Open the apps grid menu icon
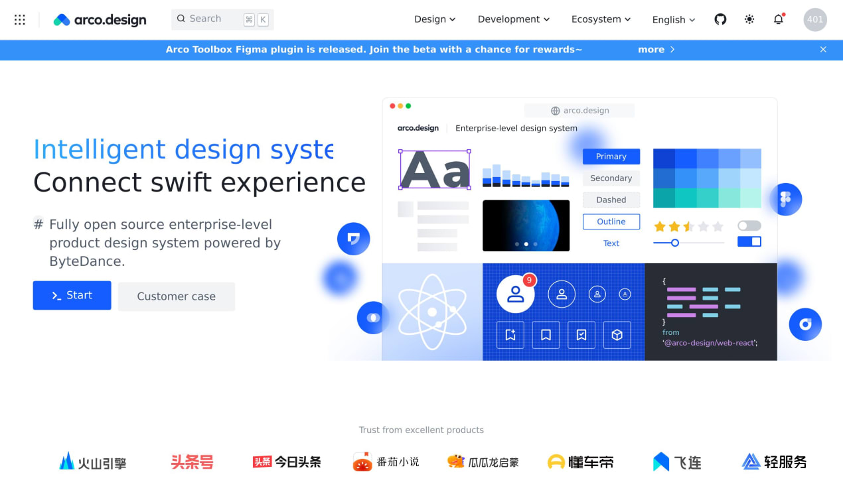This screenshot has height=504, width=843. click(x=20, y=20)
